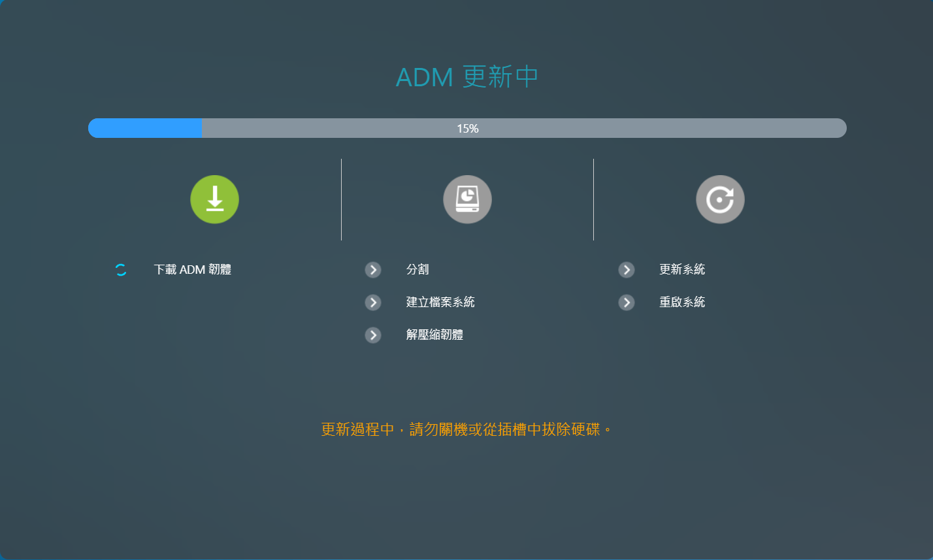933x560 pixels.
Task: Click the gray disk partition stage icon
Action: coord(467,199)
